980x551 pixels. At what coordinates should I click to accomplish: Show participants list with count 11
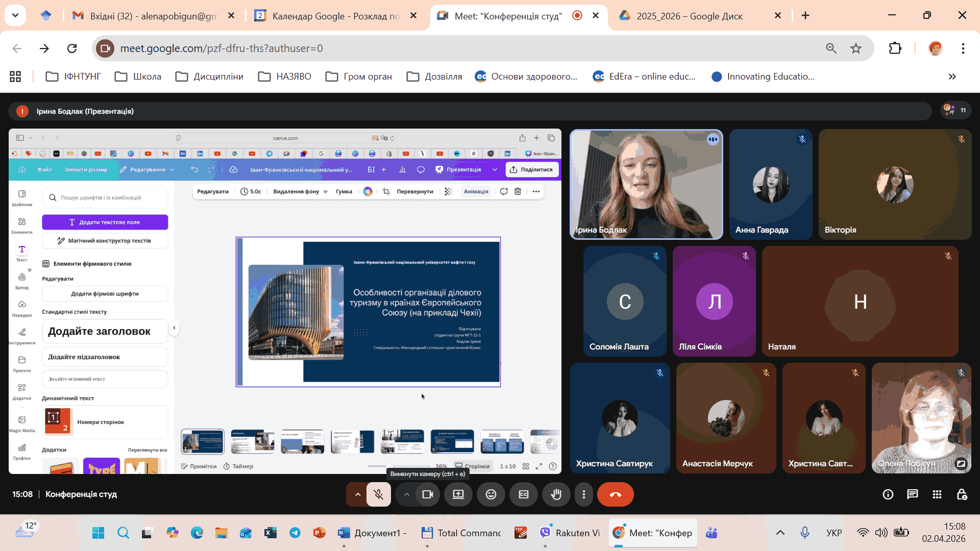(955, 110)
